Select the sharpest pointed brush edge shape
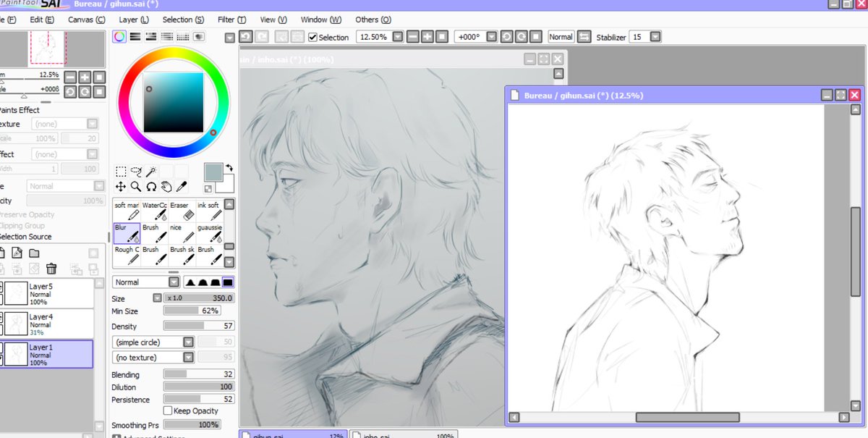Viewport: 868px width, 438px height. 191,282
